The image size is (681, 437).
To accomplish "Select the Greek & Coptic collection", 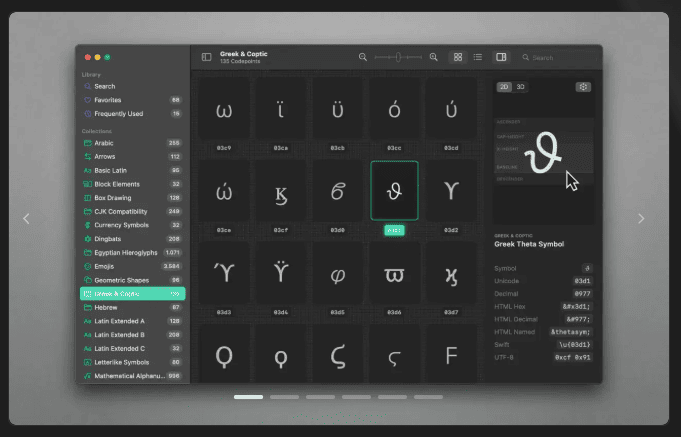I will pyautogui.click(x=132, y=294).
